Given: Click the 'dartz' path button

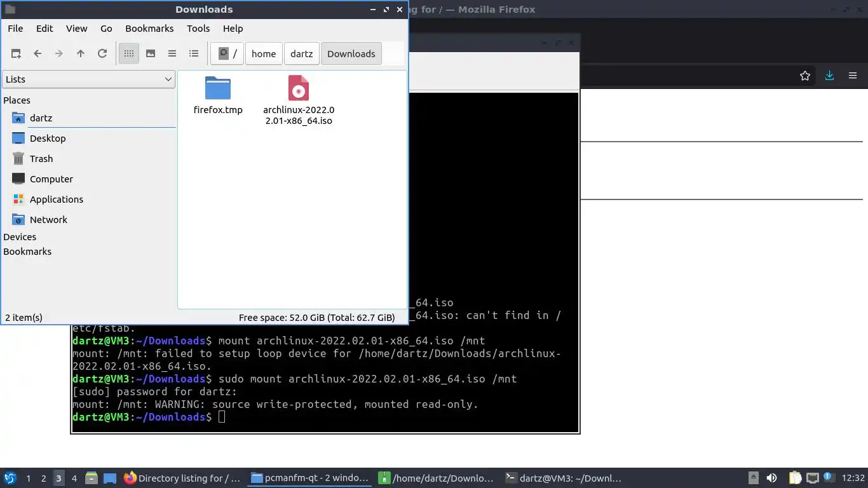Looking at the screenshot, I should click(302, 54).
